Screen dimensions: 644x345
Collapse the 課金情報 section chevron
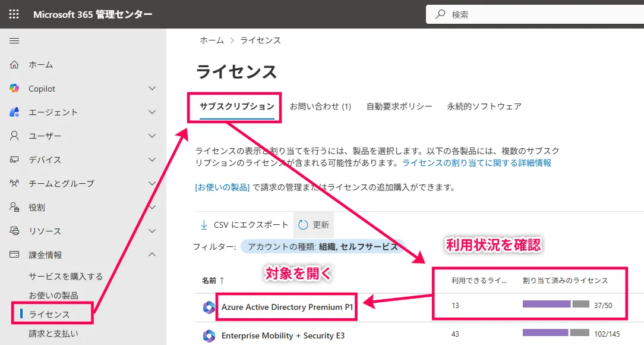[152, 255]
